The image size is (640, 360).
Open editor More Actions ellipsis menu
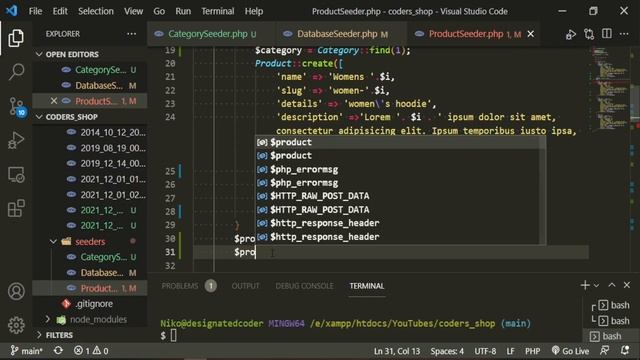point(624,34)
